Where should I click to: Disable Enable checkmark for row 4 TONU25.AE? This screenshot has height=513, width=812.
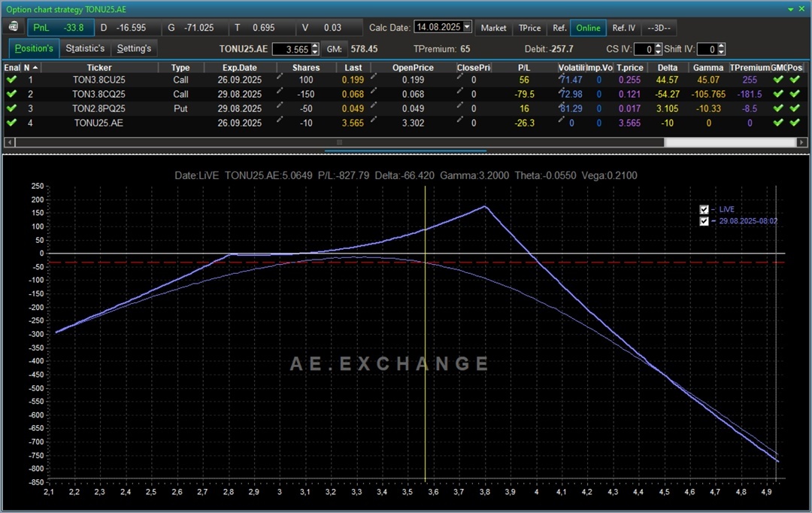(11, 123)
